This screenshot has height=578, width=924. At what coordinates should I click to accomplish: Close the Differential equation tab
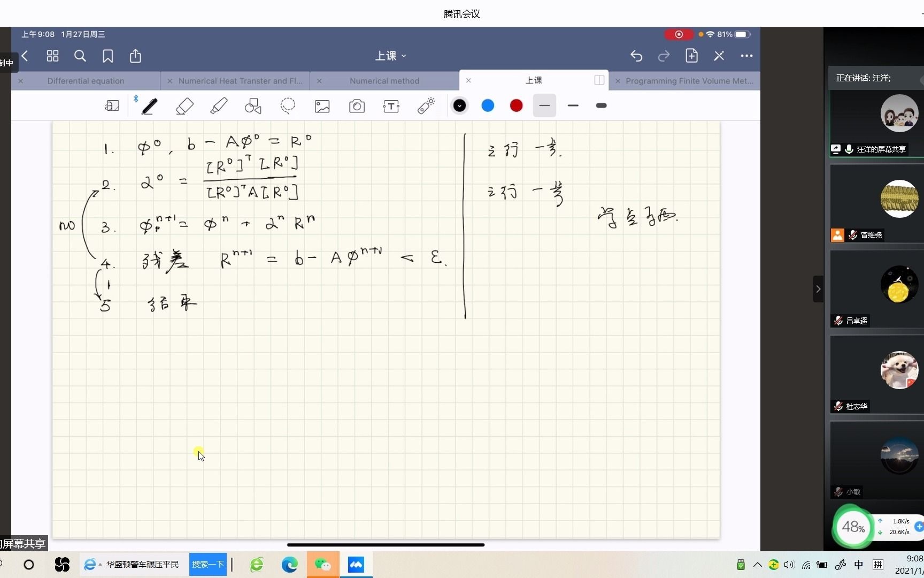click(20, 81)
